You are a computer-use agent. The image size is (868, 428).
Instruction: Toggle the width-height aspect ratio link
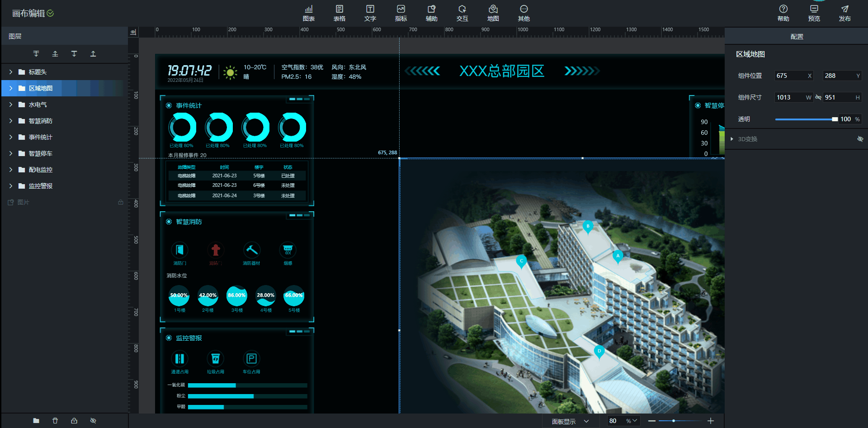pyautogui.click(x=818, y=97)
